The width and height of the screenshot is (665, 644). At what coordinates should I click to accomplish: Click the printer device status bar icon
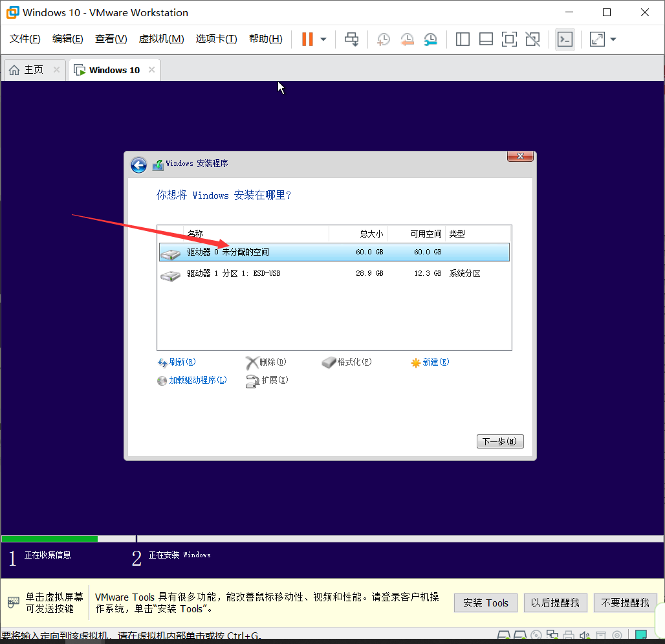click(569, 635)
